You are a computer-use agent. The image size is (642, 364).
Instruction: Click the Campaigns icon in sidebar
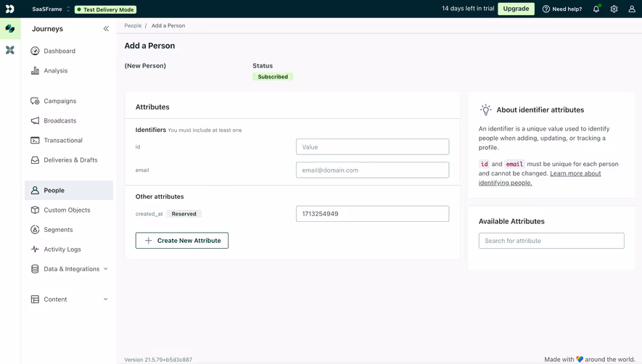36,101
